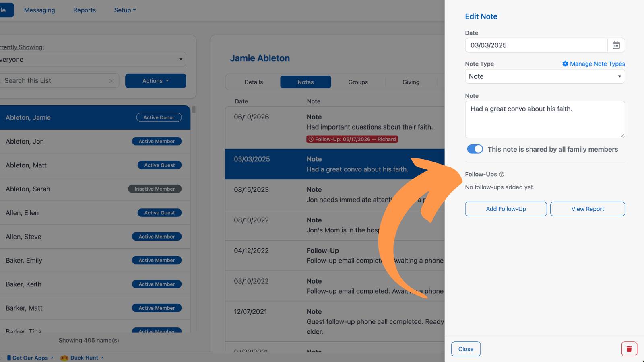This screenshot has width=644, height=362.
Task: Click the note date input field
Action: pyautogui.click(x=536, y=45)
